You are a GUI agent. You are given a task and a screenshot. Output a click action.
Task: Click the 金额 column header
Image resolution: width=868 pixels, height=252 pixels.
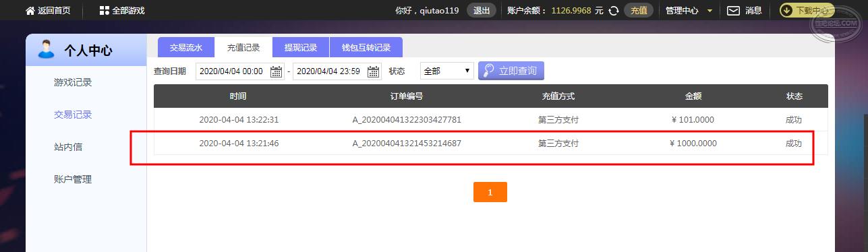tap(693, 96)
